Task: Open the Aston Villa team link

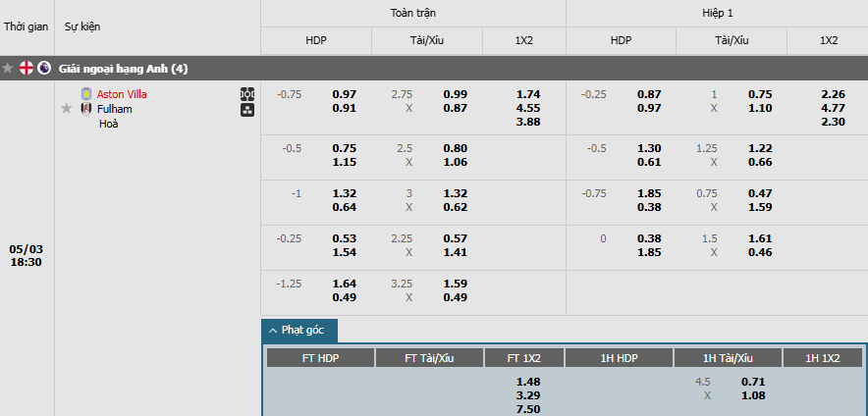Action: click(x=122, y=94)
